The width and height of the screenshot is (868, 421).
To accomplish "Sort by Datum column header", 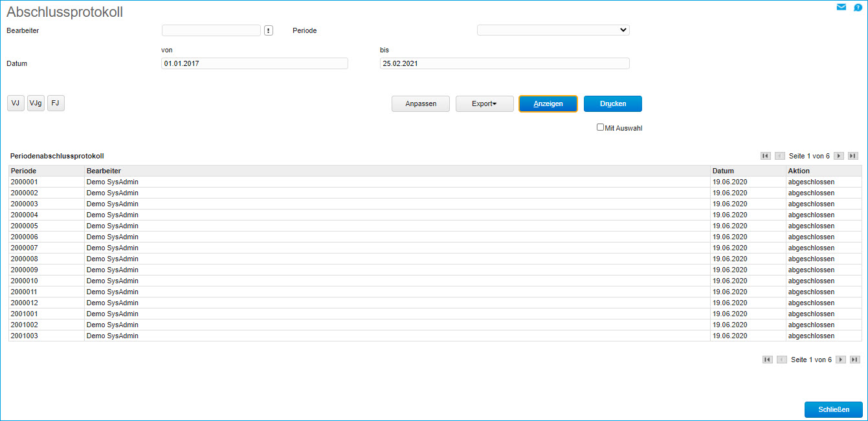I will click(723, 171).
